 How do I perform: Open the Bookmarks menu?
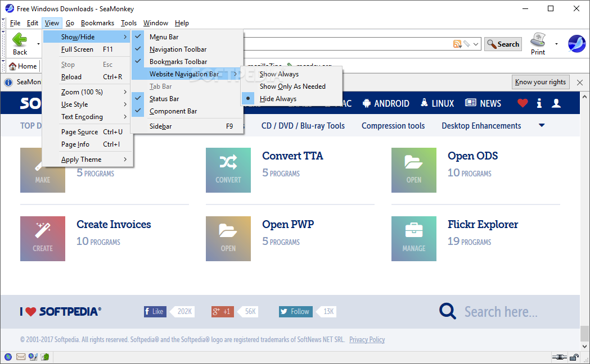[x=97, y=23]
